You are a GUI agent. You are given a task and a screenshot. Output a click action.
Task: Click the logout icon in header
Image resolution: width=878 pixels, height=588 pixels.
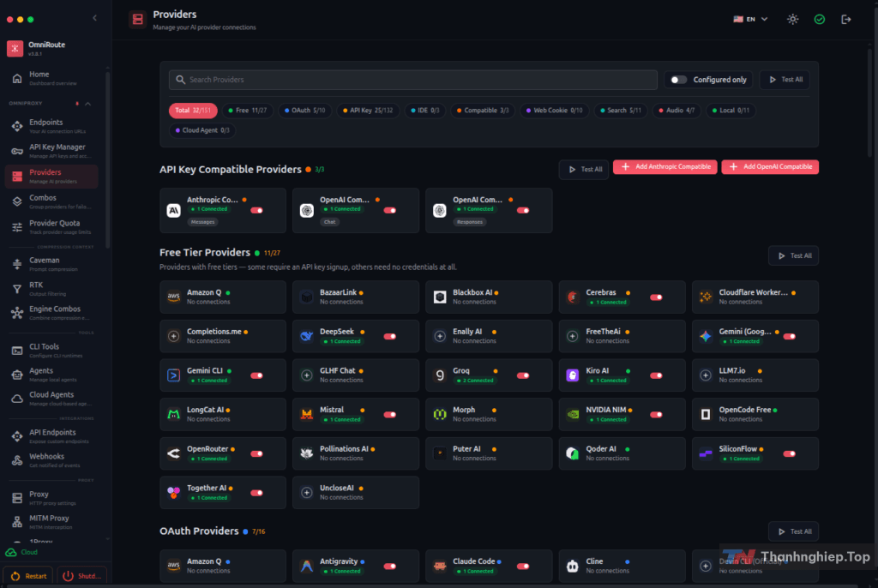coord(846,19)
